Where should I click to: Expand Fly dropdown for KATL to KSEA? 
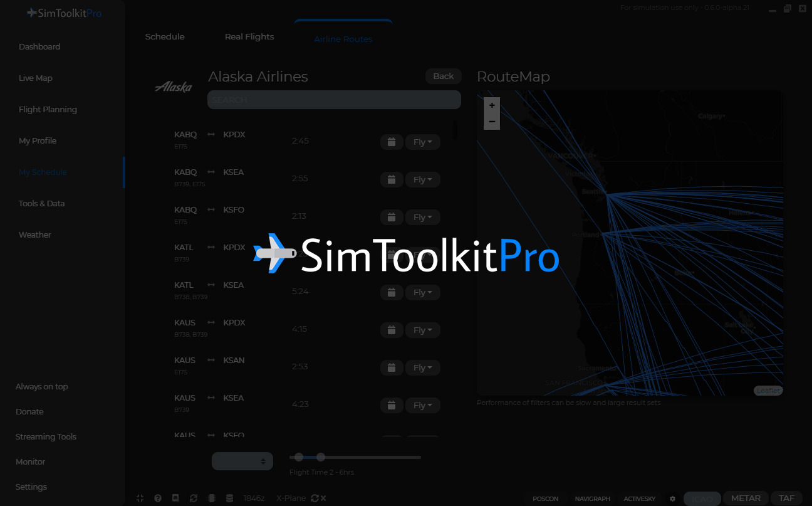tap(423, 293)
